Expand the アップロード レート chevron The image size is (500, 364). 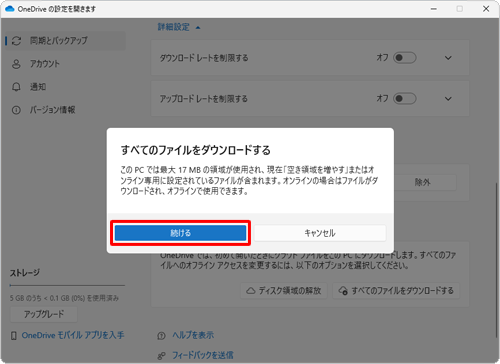[x=448, y=99]
